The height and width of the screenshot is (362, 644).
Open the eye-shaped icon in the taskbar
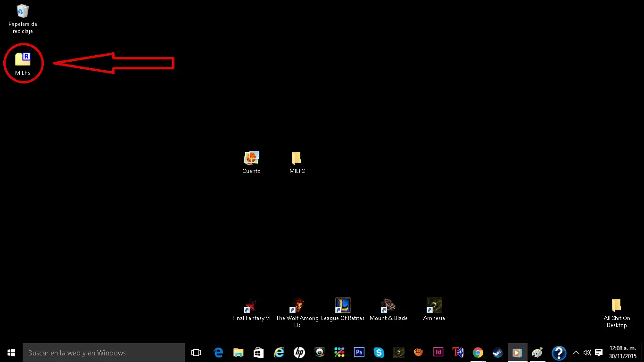(x=320, y=353)
